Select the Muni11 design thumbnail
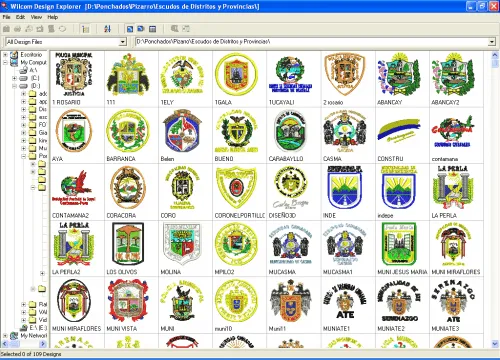500x360 pixels. click(290, 301)
